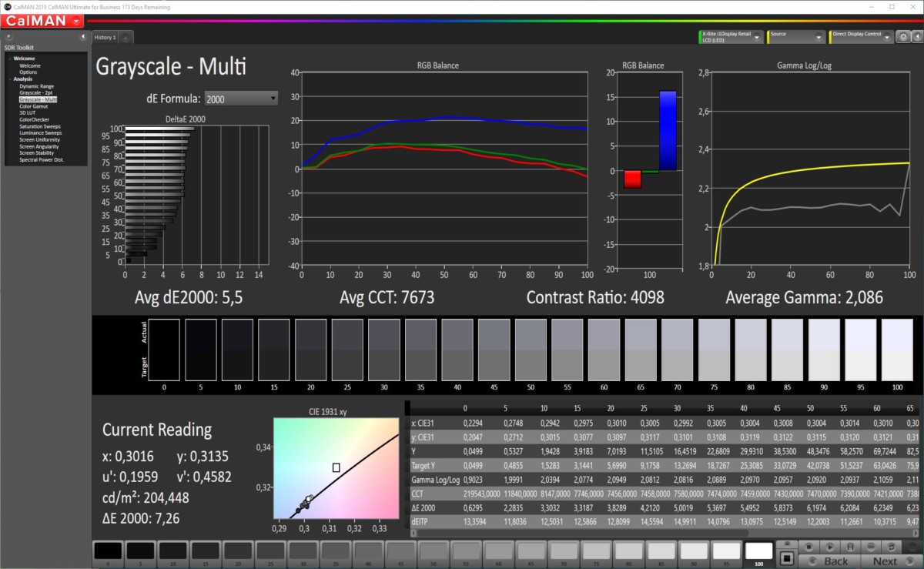This screenshot has width=924, height=569.
Task: Select Grayscale - Multi in the workflow
Action: pos(38,99)
